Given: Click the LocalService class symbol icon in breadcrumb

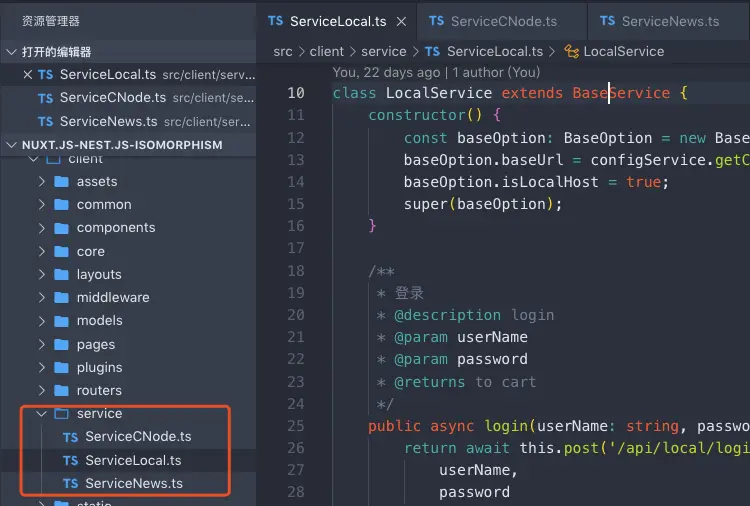Looking at the screenshot, I should point(571,51).
